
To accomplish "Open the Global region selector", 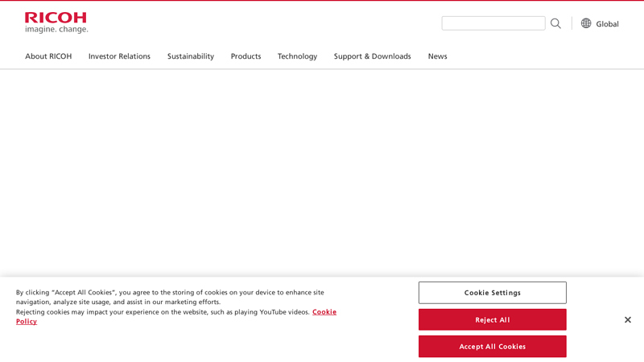I will (x=600, y=24).
